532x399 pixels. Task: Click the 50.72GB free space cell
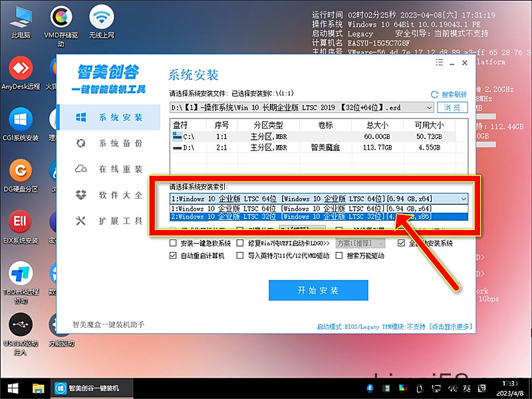[429, 137]
